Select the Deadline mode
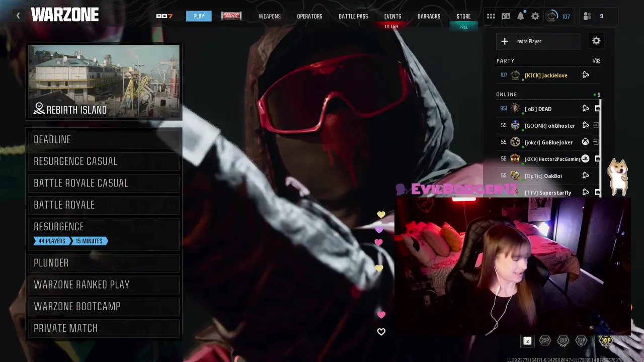The image size is (644, 362). [104, 139]
